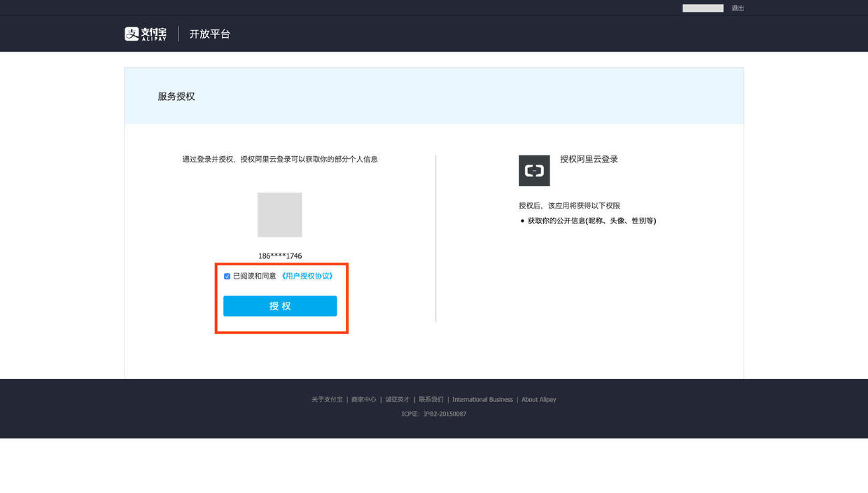This screenshot has height=493, width=868.
Task: Log out via the 退出 link
Action: click(x=738, y=8)
